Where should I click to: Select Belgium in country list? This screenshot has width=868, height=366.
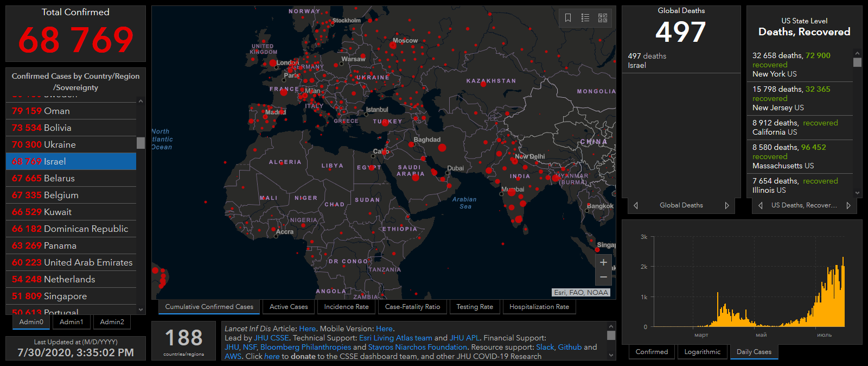[71, 195]
